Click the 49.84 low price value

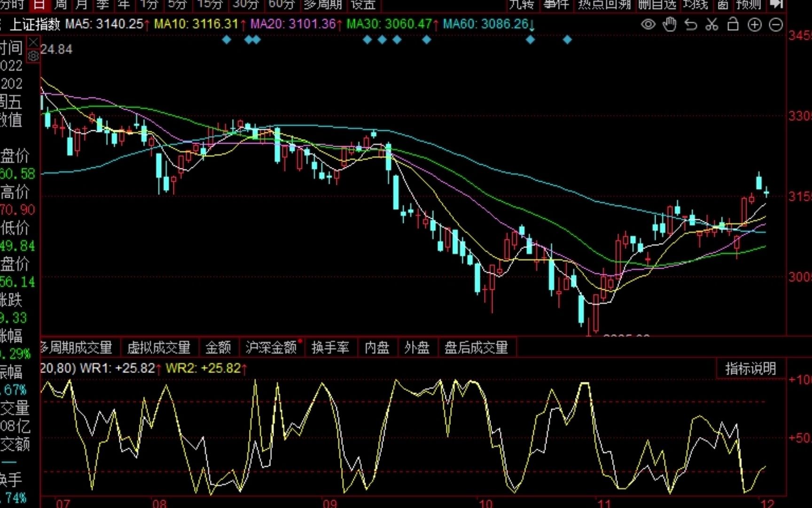pyautogui.click(x=17, y=246)
